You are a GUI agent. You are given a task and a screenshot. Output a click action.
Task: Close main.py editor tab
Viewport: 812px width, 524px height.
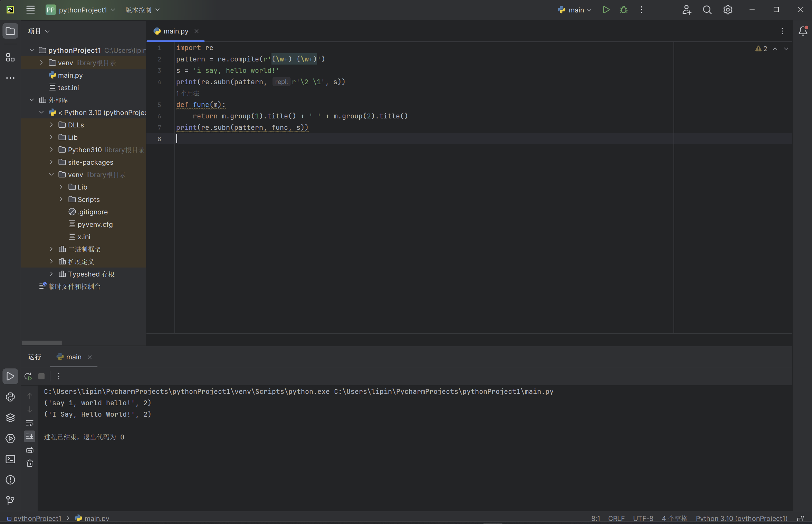[197, 31]
